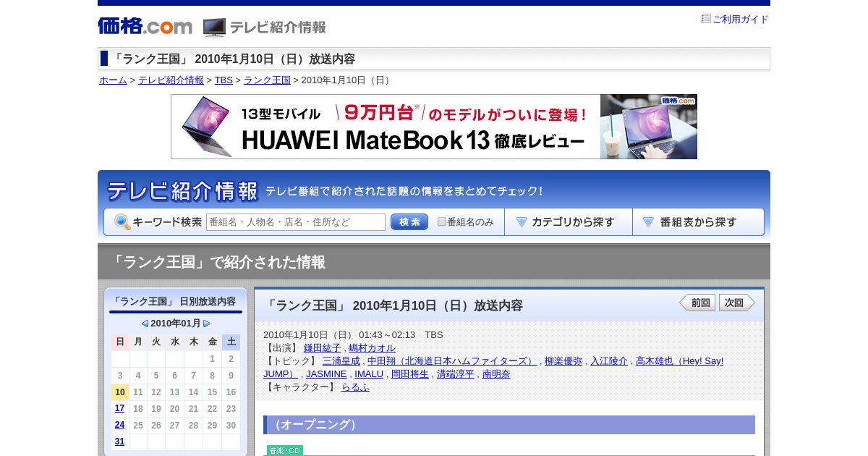The height and width of the screenshot is (456, 868).
Task: Open performer link 嶋村カオル
Action: pos(373,347)
